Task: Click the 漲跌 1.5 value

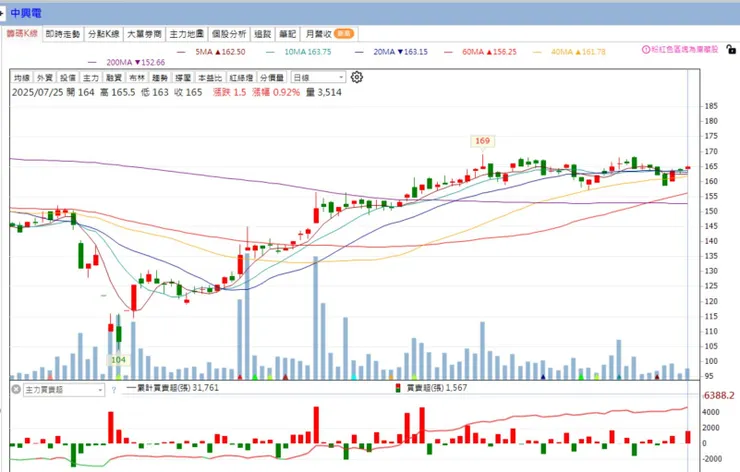Action: tap(229, 93)
